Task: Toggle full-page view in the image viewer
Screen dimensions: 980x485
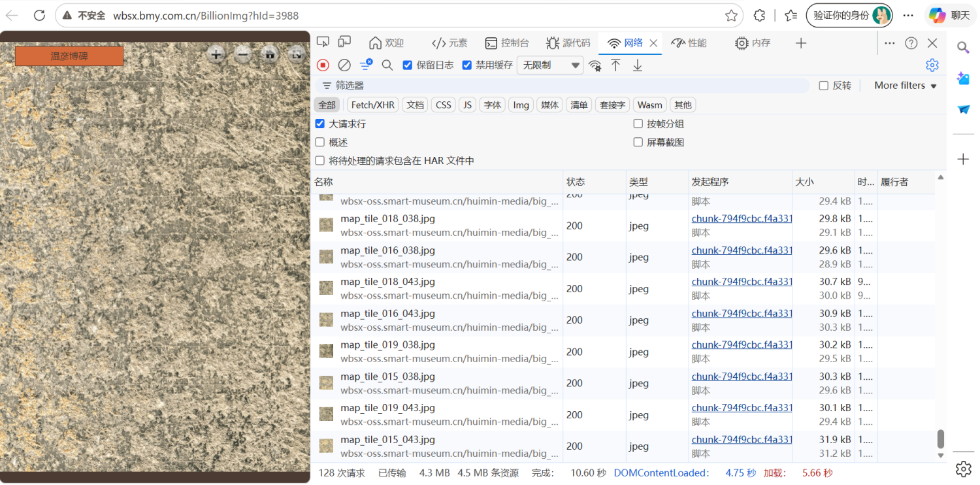Action: tap(297, 55)
